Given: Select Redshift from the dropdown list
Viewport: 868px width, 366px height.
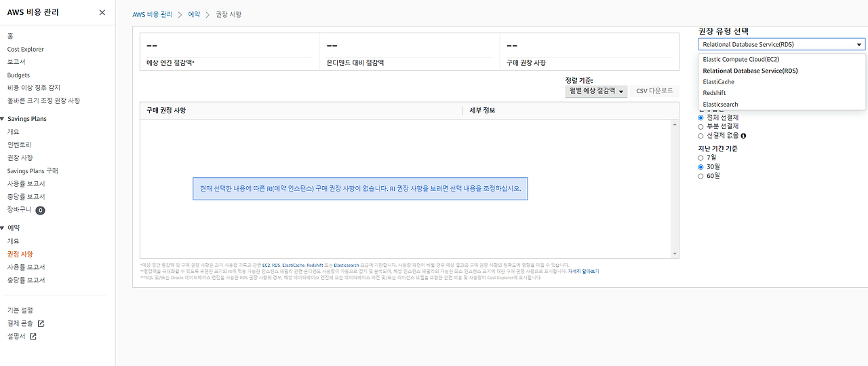Looking at the screenshot, I should tap(782, 93).
